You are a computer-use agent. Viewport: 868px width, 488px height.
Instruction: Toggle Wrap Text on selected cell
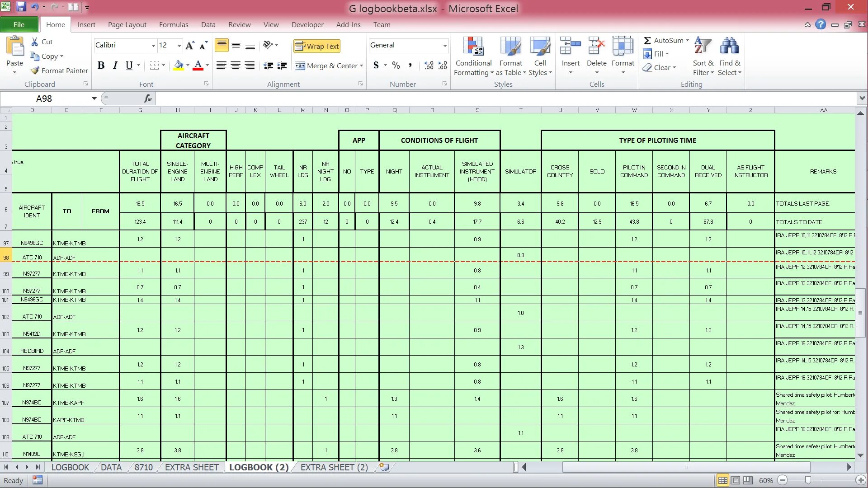[x=316, y=46]
